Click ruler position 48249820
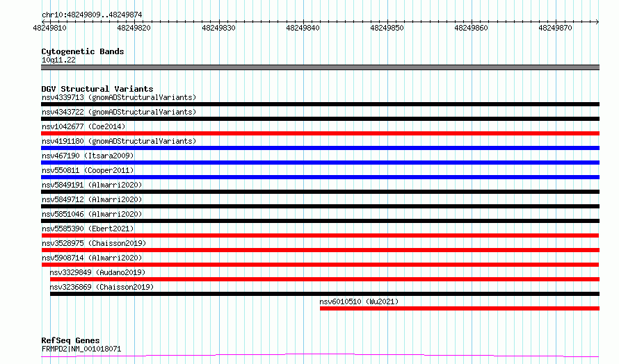This screenshot has width=619, height=364. pos(134,28)
